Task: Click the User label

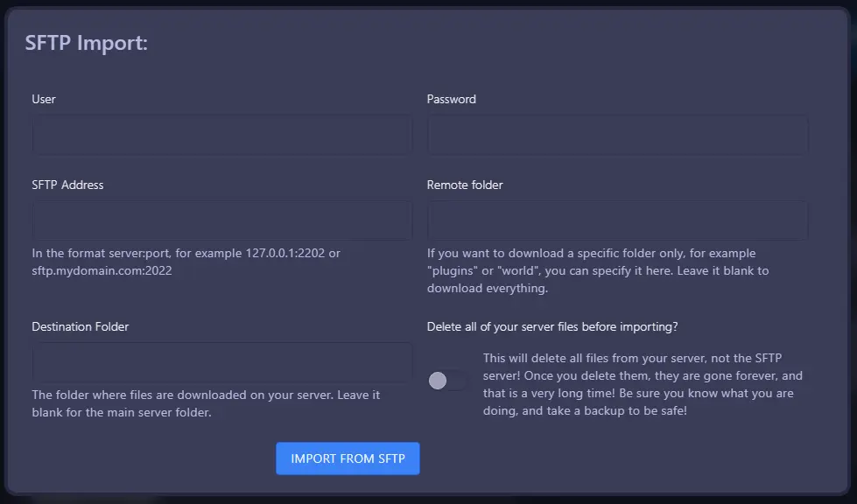Action: [44, 99]
